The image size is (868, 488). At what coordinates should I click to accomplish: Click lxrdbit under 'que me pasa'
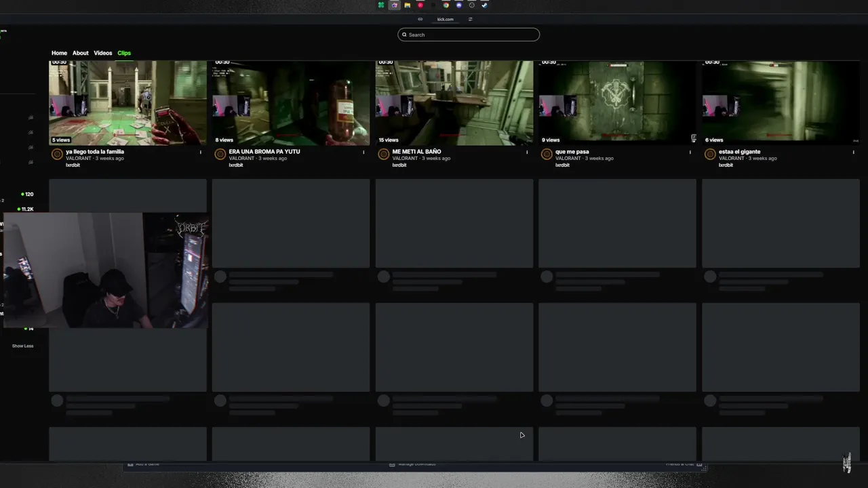pos(563,165)
